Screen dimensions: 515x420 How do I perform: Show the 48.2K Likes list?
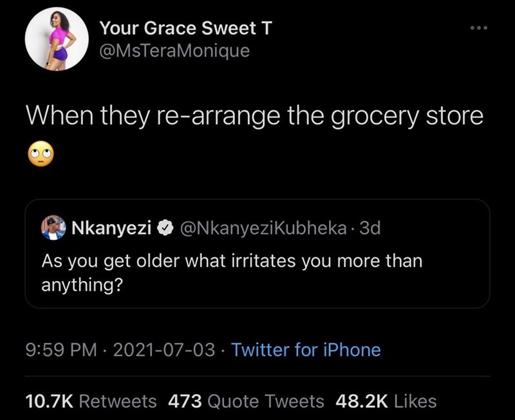pos(386,401)
